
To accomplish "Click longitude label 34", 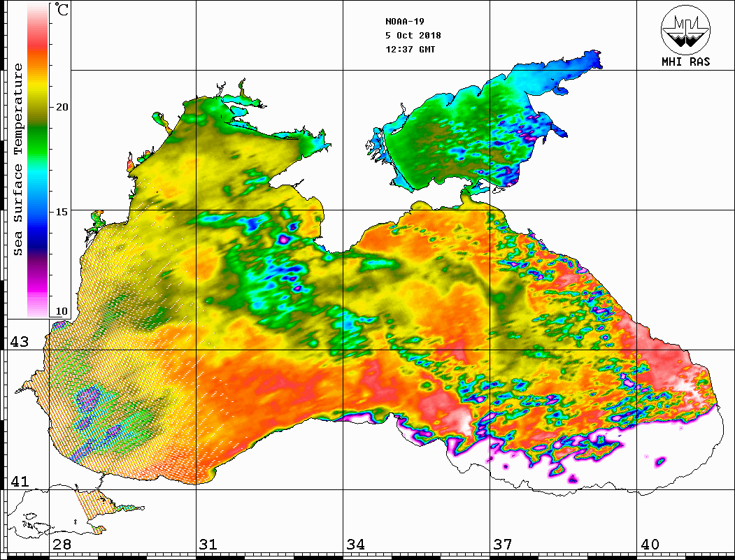I will pos(355,545).
